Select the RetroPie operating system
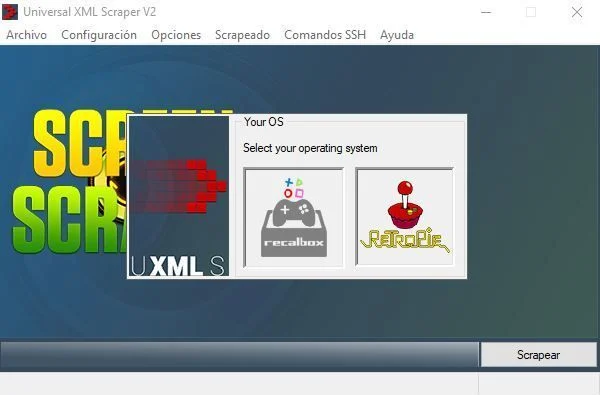The image size is (600, 395). point(405,217)
